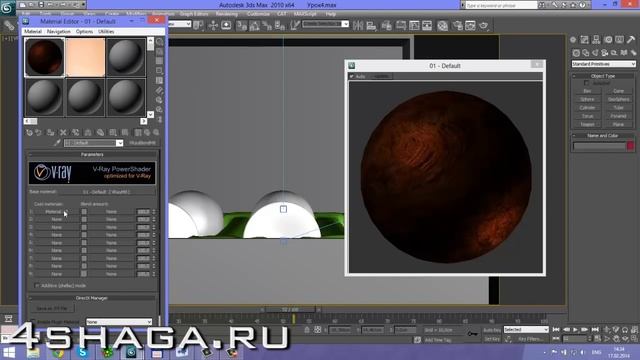Open the Utilities hammer command panel tab
The width and height of the screenshot is (640, 360).
pyautogui.click(x=631, y=40)
